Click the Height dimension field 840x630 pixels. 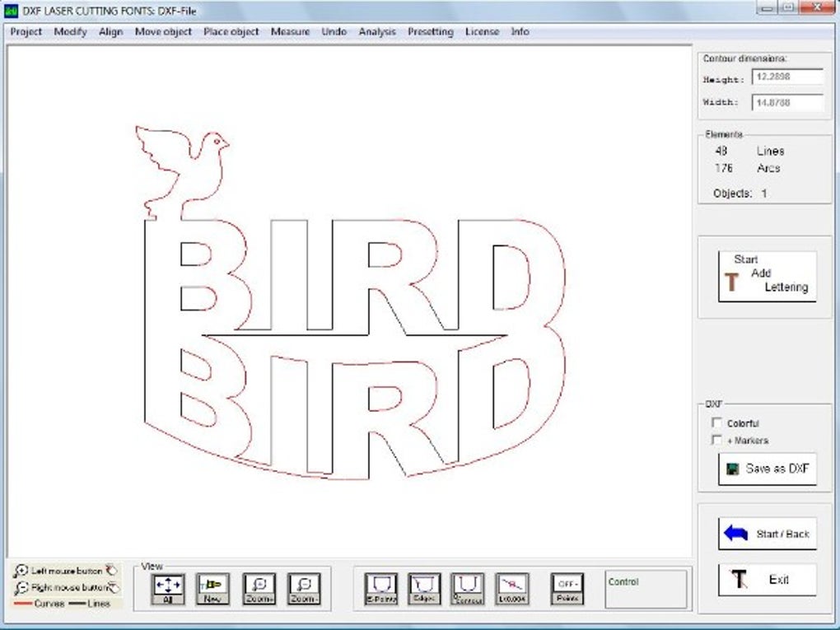click(x=787, y=77)
